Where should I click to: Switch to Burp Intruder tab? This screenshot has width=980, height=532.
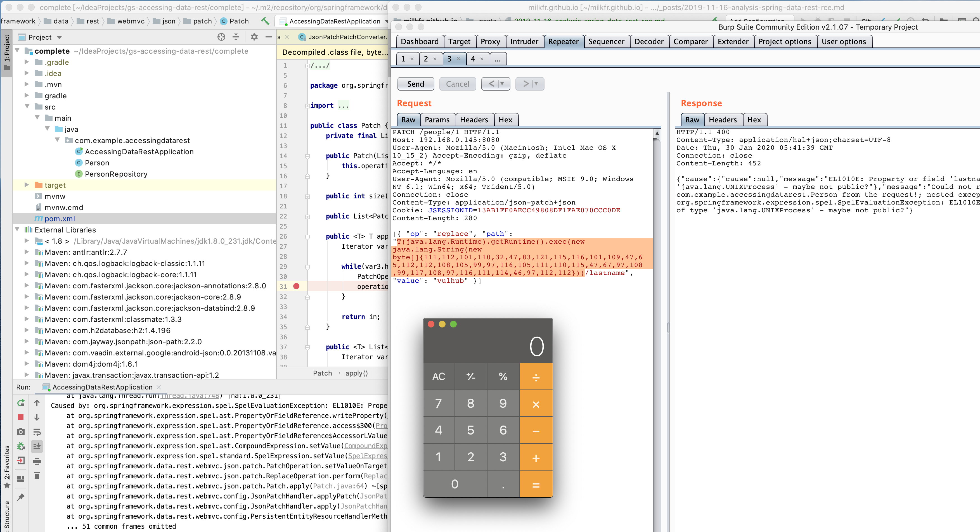pos(524,41)
